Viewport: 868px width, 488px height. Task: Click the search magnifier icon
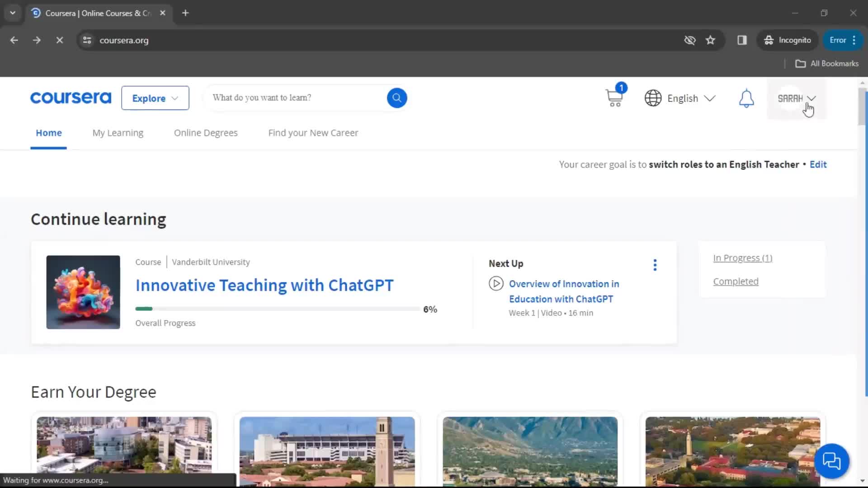[397, 98]
